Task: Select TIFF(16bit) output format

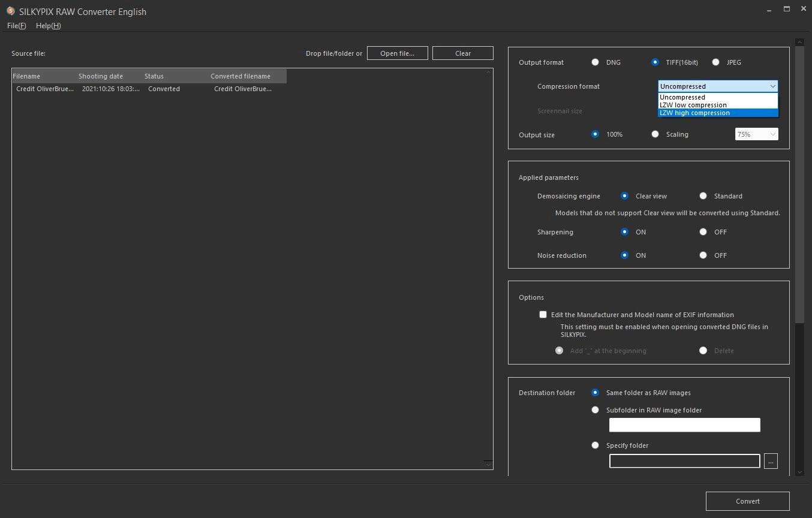Action: pos(655,62)
